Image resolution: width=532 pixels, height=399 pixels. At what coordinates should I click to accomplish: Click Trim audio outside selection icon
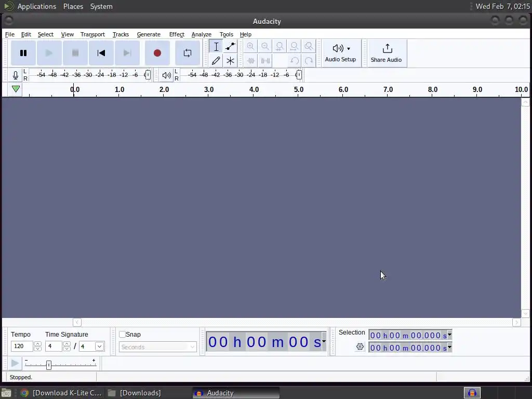click(x=250, y=61)
